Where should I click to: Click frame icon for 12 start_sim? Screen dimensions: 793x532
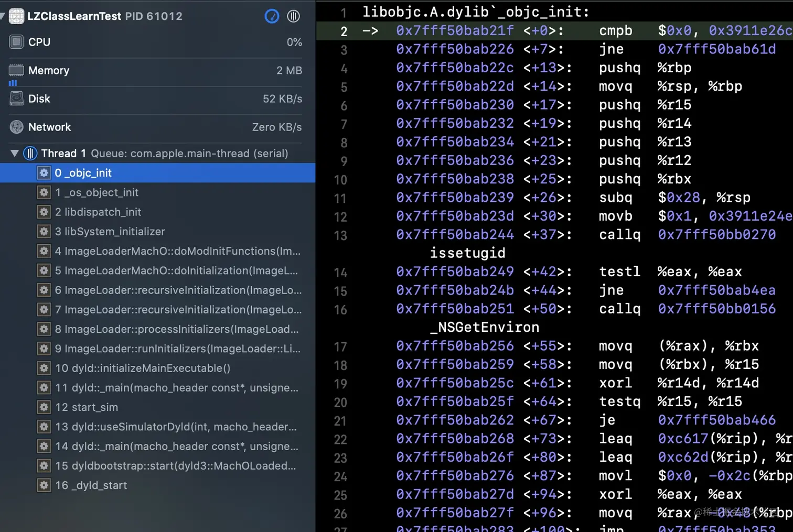[x=44, y=407]
